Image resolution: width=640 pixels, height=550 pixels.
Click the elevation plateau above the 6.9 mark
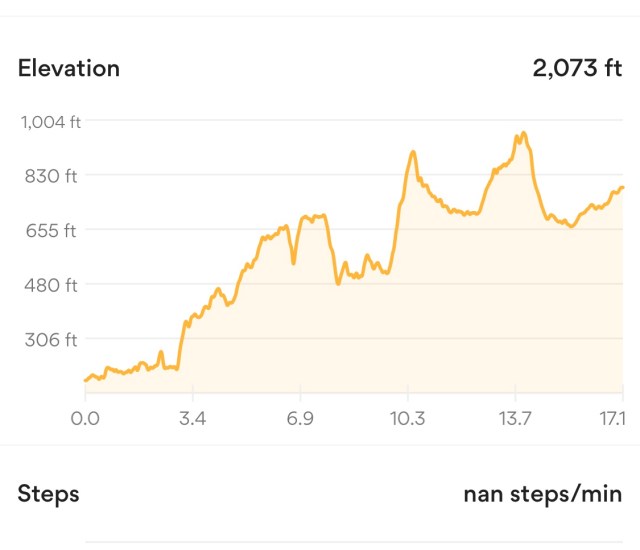tap(313, 216)
